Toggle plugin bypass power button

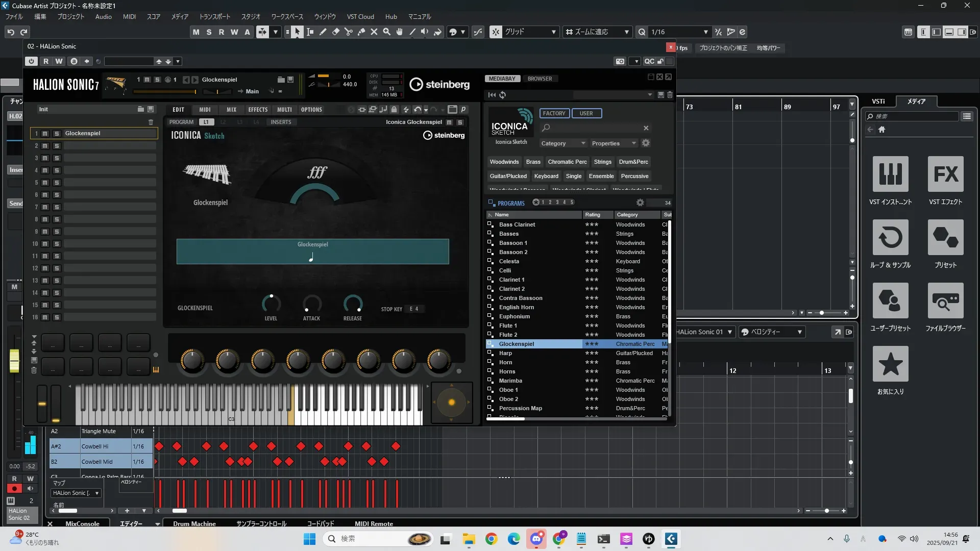point(32,61)
